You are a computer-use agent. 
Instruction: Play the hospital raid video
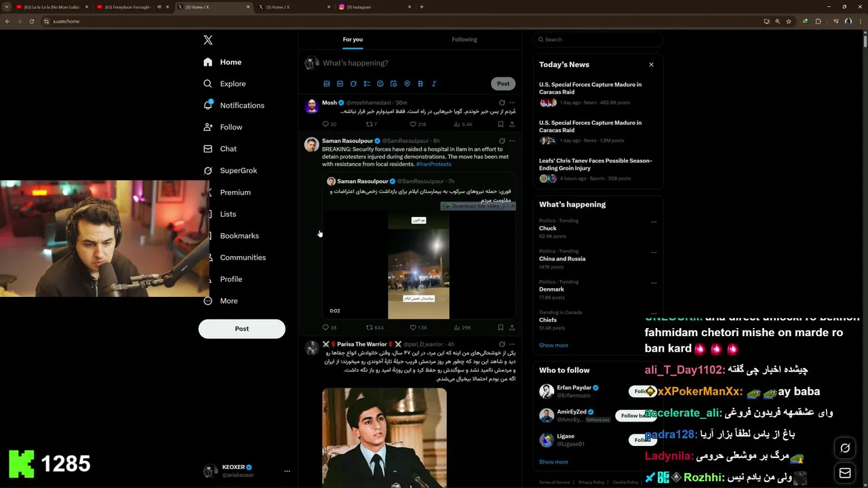(418, 264)
